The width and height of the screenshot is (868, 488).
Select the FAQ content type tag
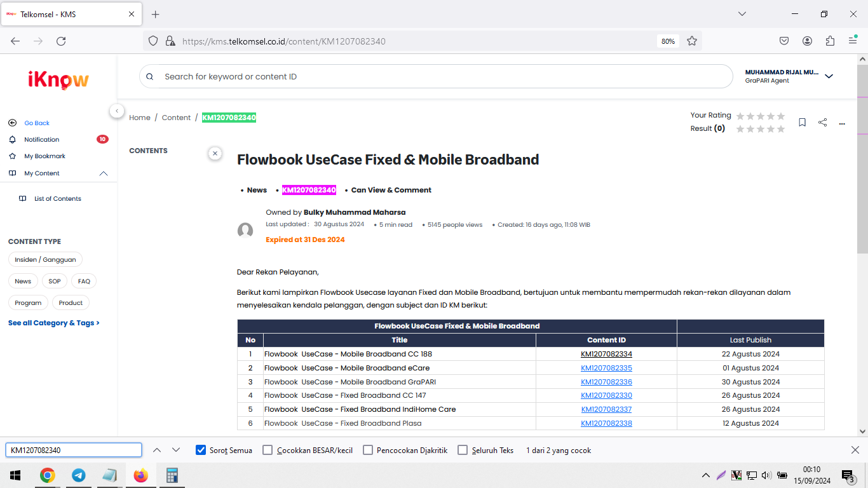(x=84, y=281)
